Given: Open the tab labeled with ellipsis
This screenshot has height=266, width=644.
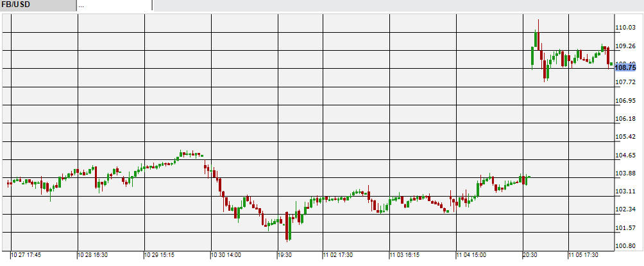Looking at the screenshot, I should 114,5.
